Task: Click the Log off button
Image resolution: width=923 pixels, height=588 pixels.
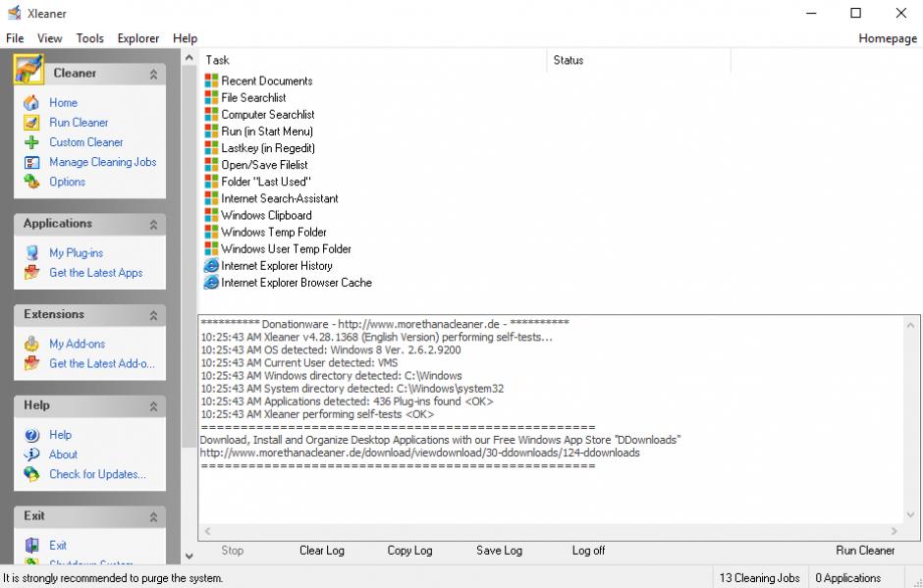Action: pos(588,551)
